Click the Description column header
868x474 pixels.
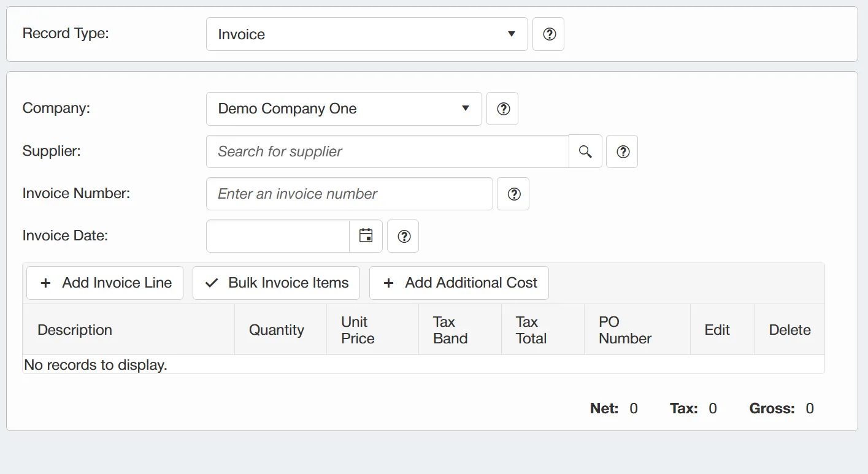(129, 330)
